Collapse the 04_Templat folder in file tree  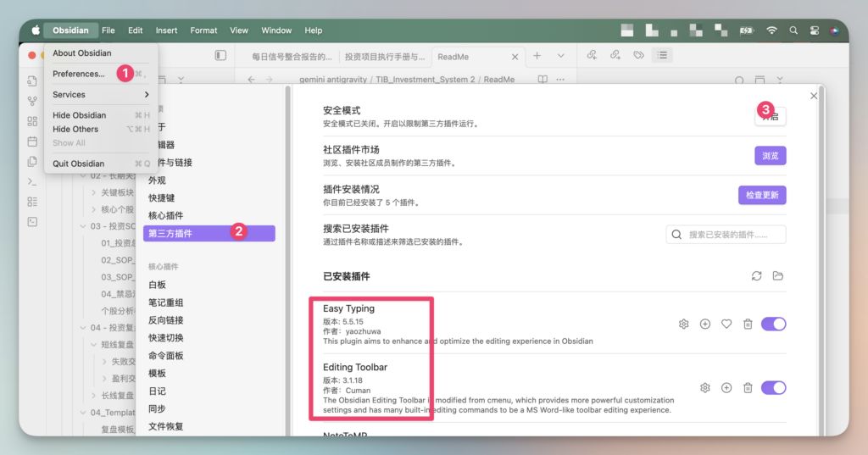(83, 413)
